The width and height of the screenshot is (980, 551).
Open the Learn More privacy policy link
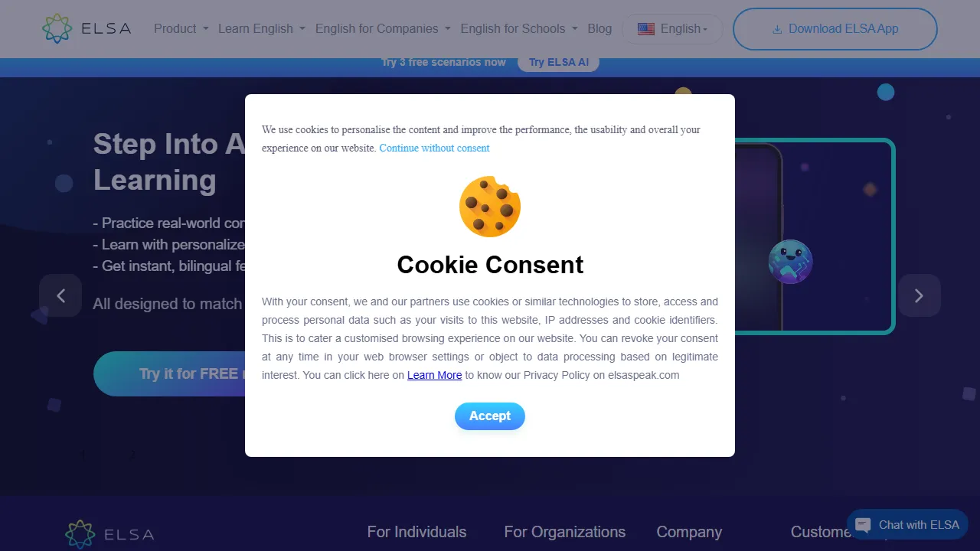(x=434, y=375)
